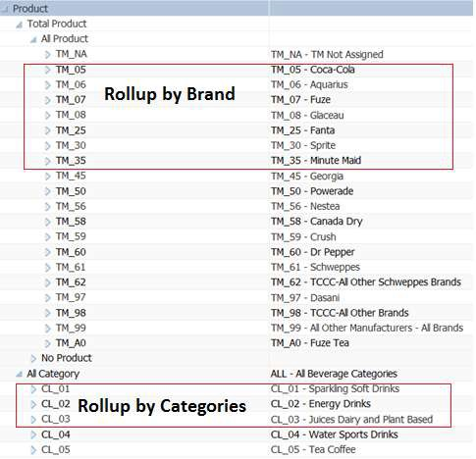The image size is (476, 459).
Task: Click 'ALL - All Beverage Categories' alias
Action: 334,374
